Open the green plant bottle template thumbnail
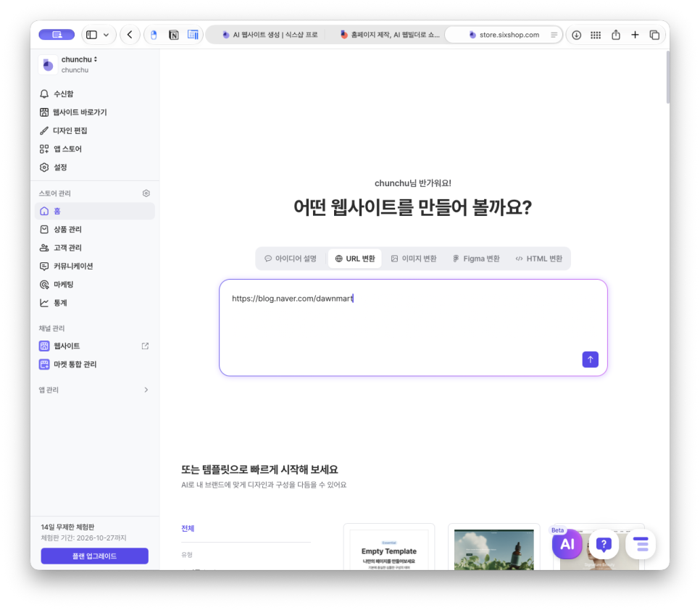This screenshot has width=700, height=610. point(493,548)
